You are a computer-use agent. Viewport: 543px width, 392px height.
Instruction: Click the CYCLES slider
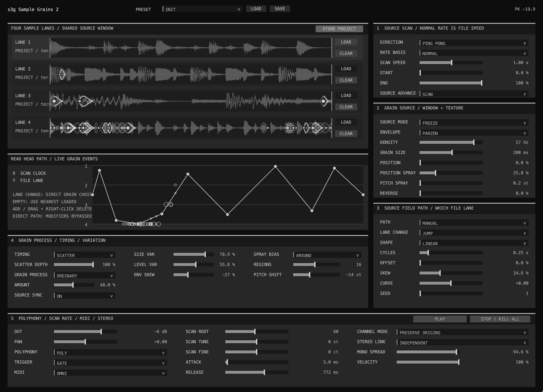pyautogui.click(x=451, y=253)
